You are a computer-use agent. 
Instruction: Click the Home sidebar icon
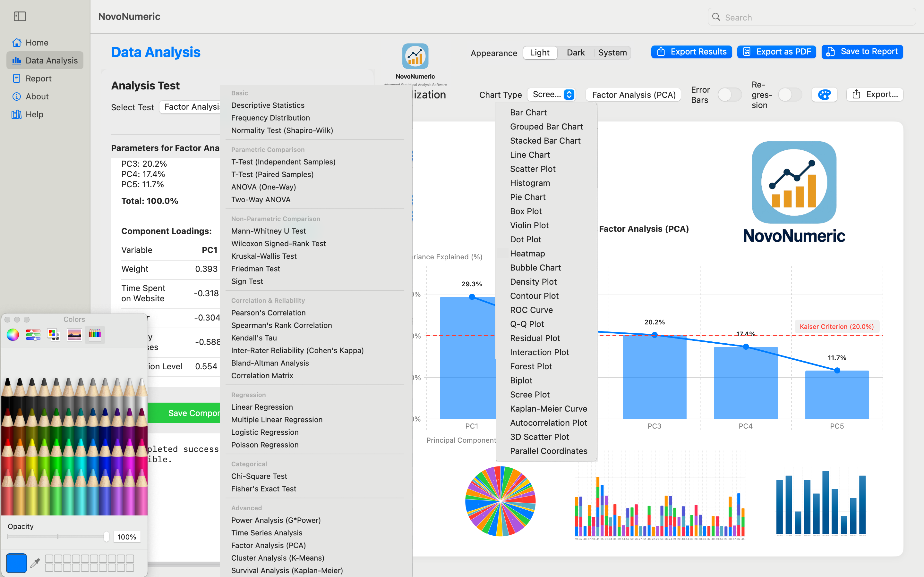click(x=16, y=42)
